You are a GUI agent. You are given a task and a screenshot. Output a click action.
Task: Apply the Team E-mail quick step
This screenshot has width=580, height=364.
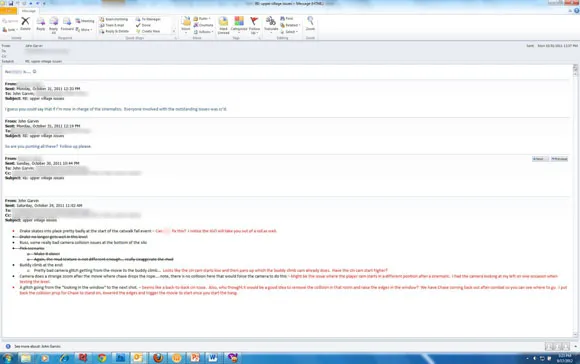tap(112, 25)
